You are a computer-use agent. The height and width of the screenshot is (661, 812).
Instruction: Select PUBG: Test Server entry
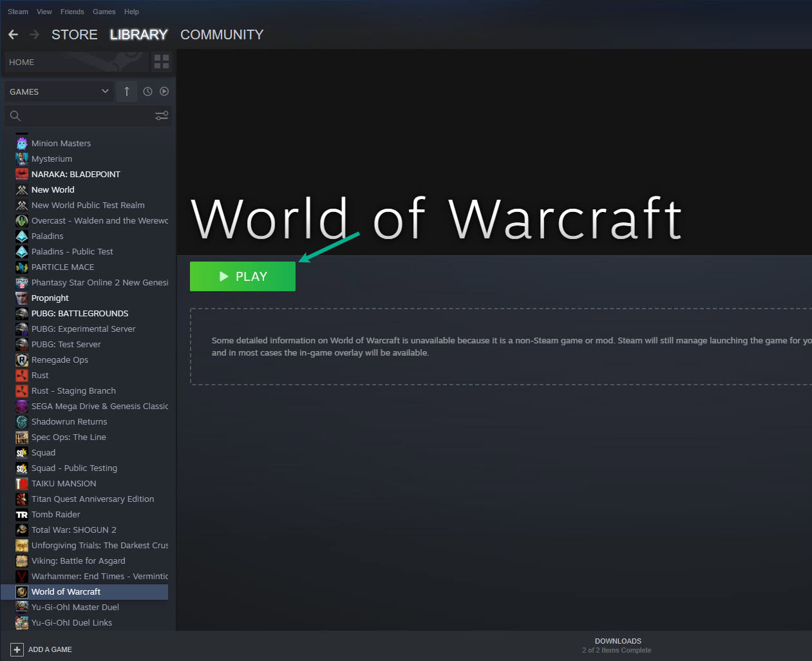66,344
